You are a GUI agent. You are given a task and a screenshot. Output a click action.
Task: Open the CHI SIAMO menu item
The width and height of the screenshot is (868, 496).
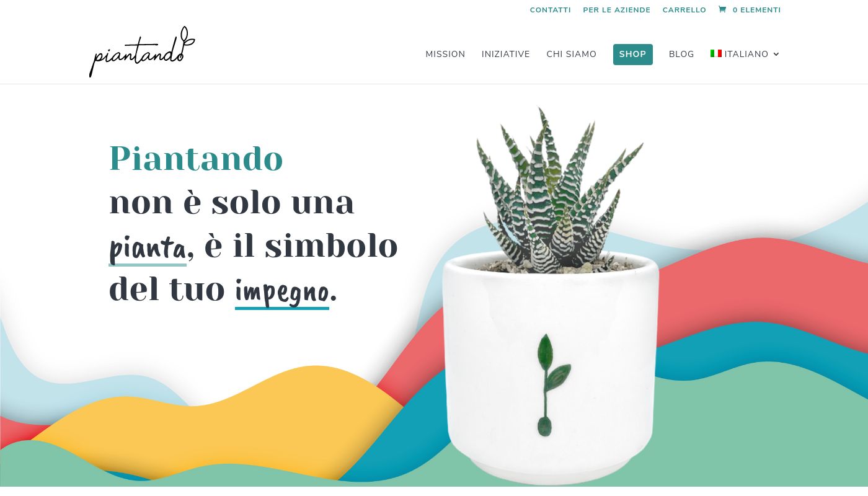(572, 55)
